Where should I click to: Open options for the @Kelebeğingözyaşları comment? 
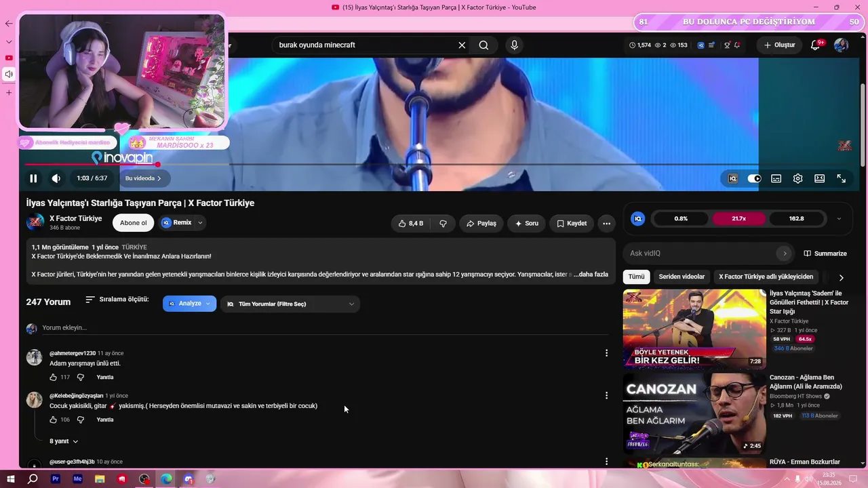[606, 396]
